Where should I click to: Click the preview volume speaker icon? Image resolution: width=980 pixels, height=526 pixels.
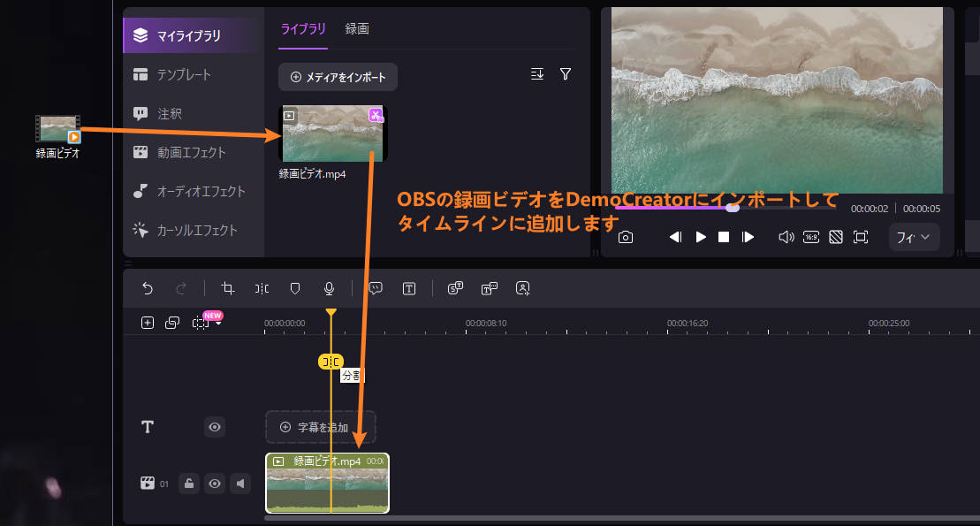tap(786, 237)
